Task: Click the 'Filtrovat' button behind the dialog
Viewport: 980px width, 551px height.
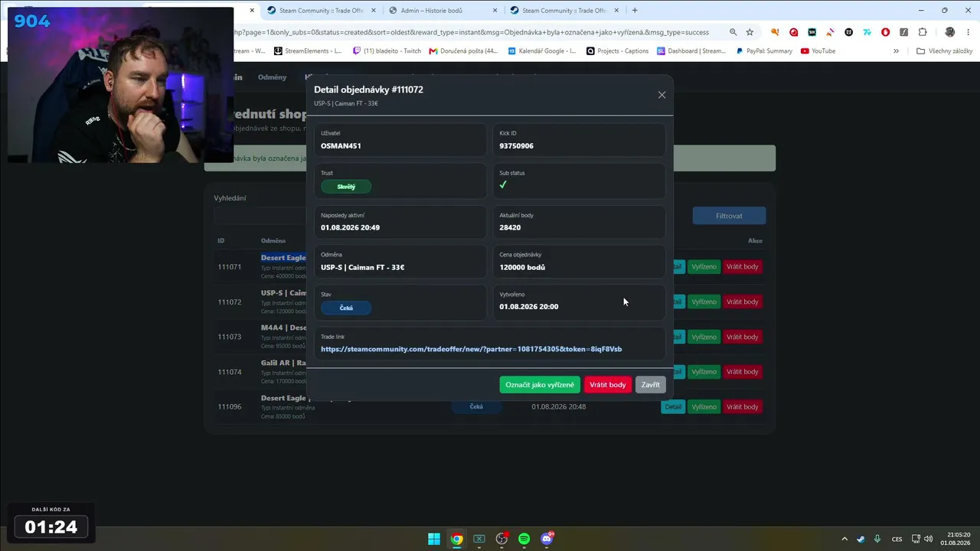Action: [729, 216]
